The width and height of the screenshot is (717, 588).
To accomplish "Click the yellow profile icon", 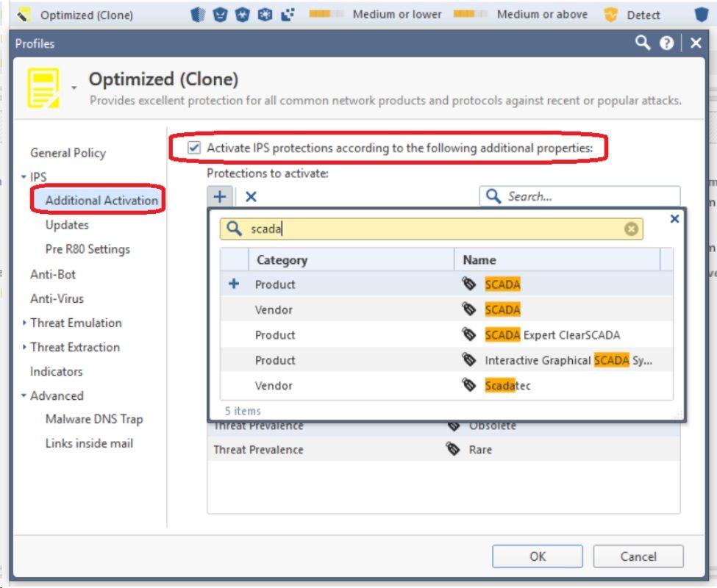I will [43, 88].
